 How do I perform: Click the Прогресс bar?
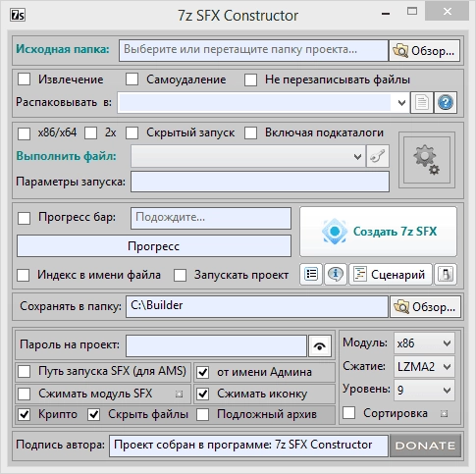click(x=154, y=246)
